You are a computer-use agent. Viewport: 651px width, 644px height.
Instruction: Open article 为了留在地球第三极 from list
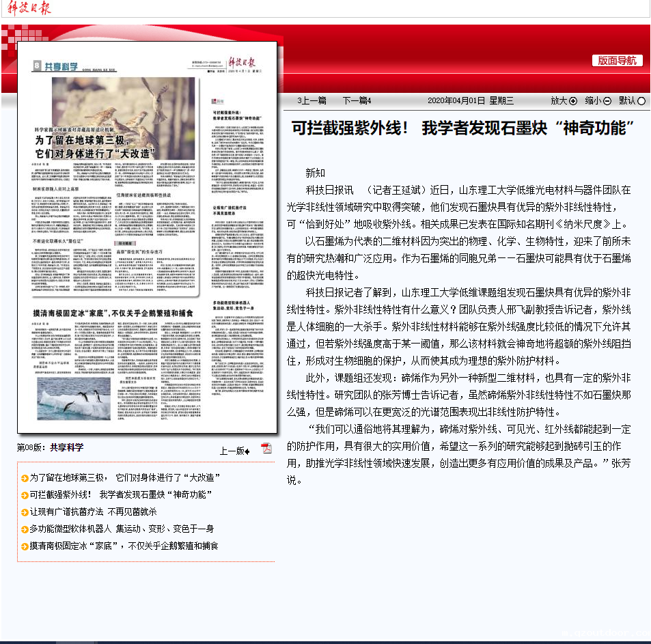pos(120,477)
